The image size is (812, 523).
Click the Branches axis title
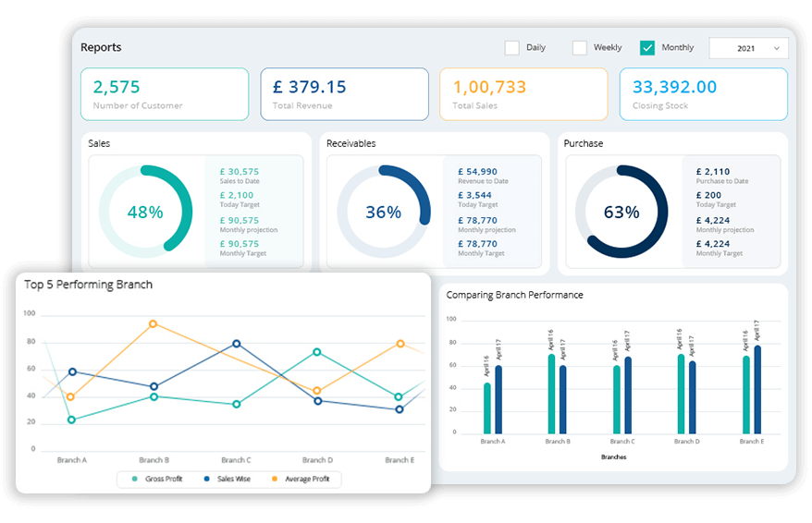click(x=614, y=456)
